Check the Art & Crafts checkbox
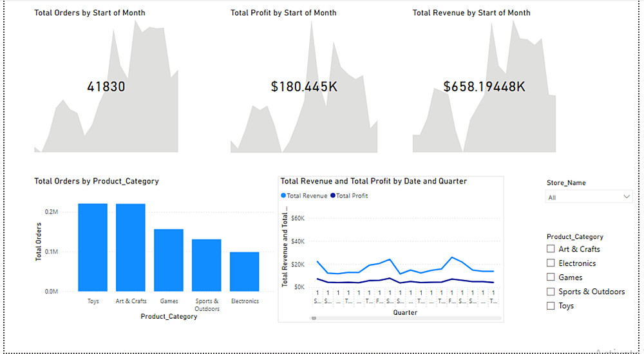 [551, 249]
